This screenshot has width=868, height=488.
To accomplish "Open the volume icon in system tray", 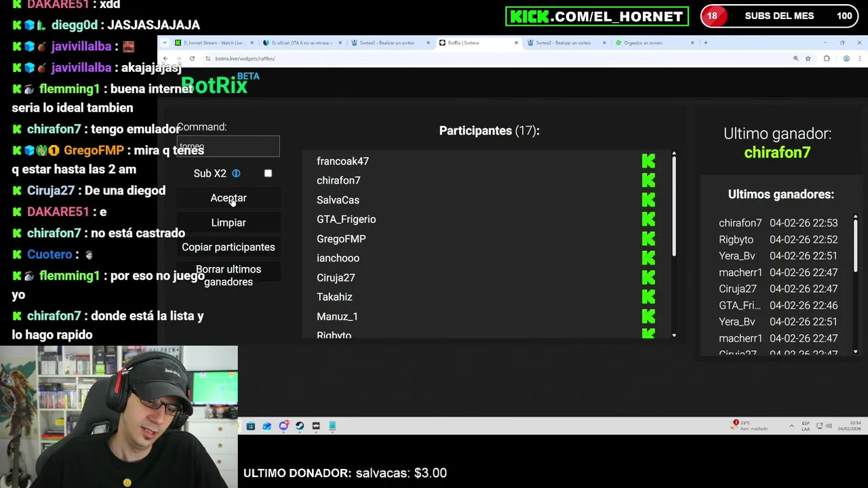I will tap(829, 426).
